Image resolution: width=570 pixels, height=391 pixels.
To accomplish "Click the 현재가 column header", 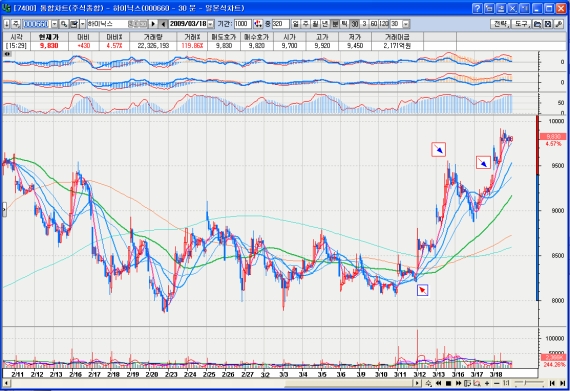I will tap(49, 37).
